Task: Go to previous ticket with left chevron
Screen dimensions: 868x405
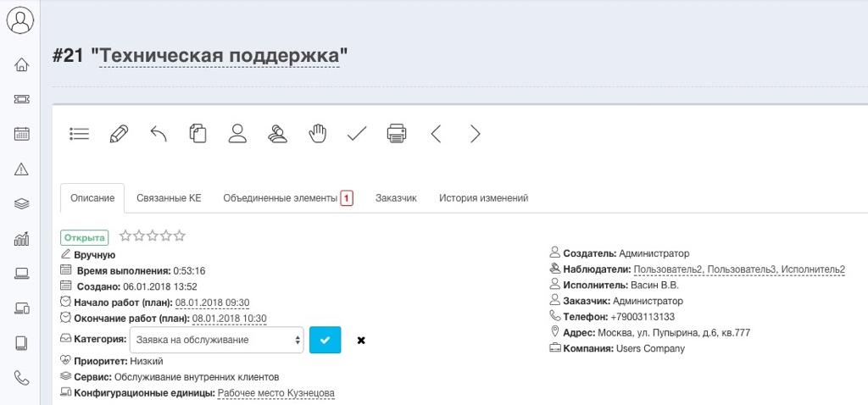Action: (436, 134)
